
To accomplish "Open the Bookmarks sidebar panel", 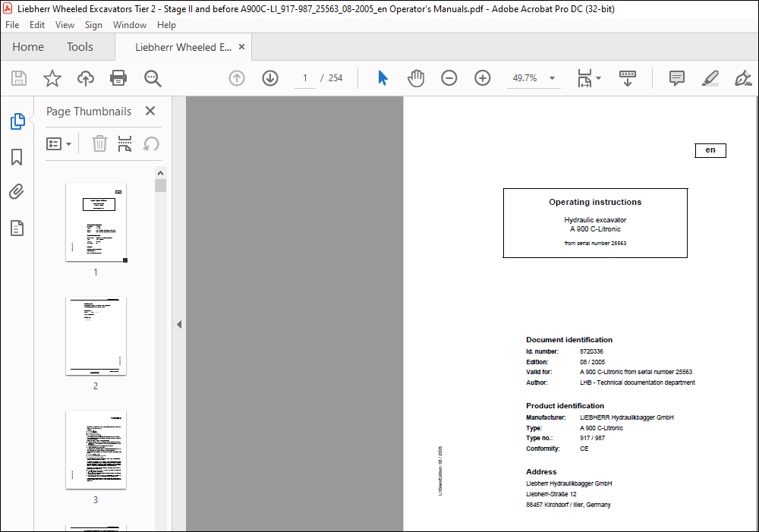I will (x=17, y=157).
